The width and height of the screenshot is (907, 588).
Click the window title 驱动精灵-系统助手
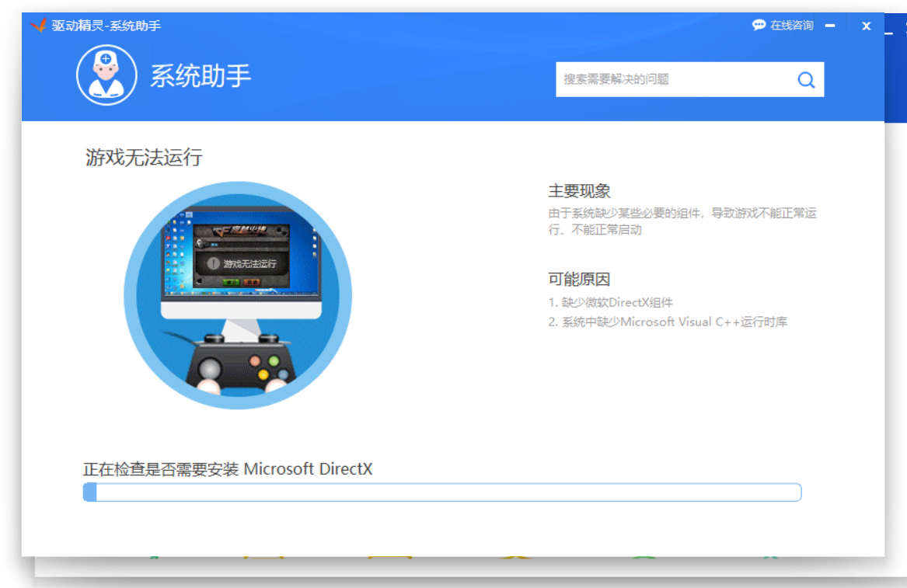point(106,26)
